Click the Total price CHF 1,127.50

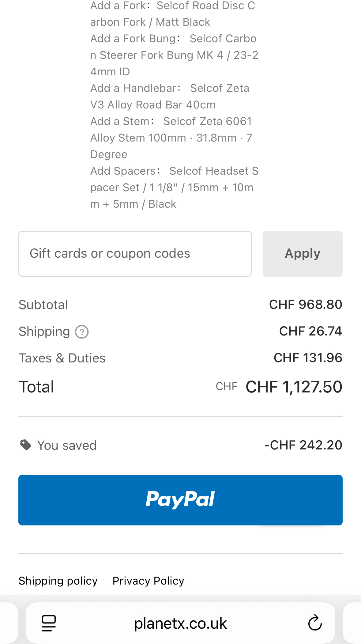click(x=294, y=387)
